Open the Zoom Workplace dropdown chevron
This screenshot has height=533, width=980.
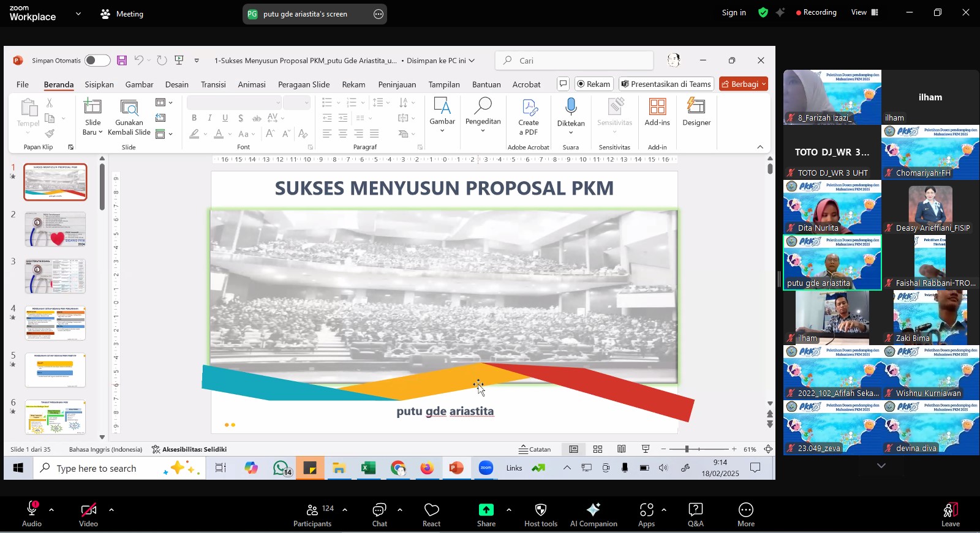(x=78, y=13)
